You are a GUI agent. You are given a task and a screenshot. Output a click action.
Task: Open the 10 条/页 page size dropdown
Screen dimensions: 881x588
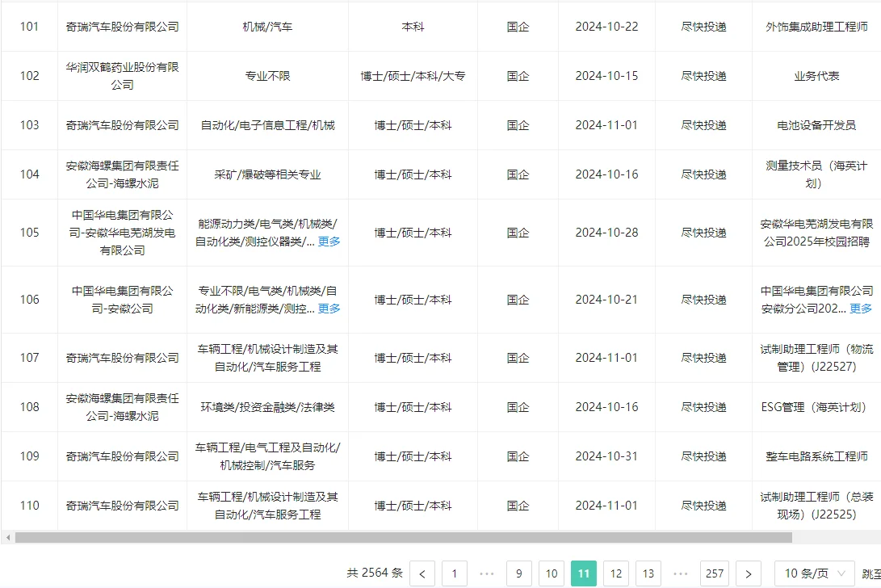pyautogui.click(x=814, y=573)
